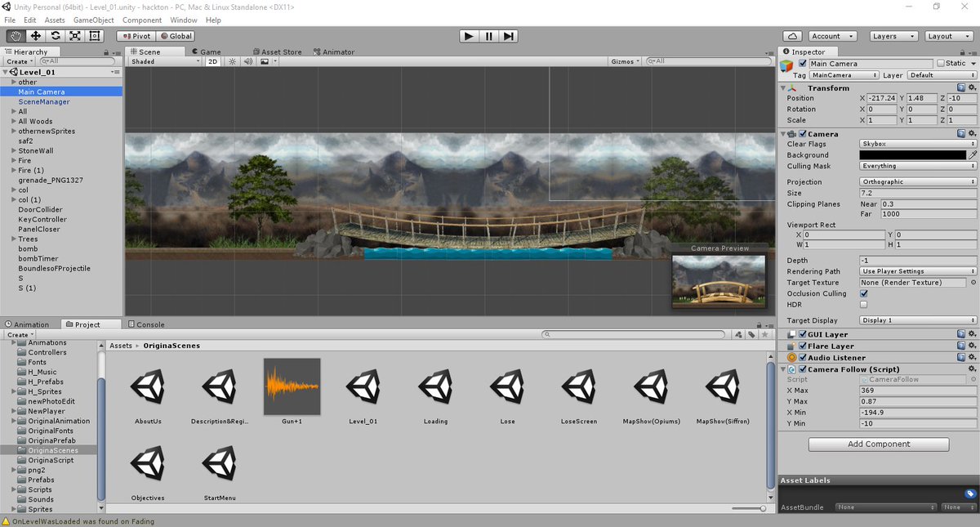This screenshot has height=527, width=980.
Task: Open the Projection dropdown
Action: point(918,181)
